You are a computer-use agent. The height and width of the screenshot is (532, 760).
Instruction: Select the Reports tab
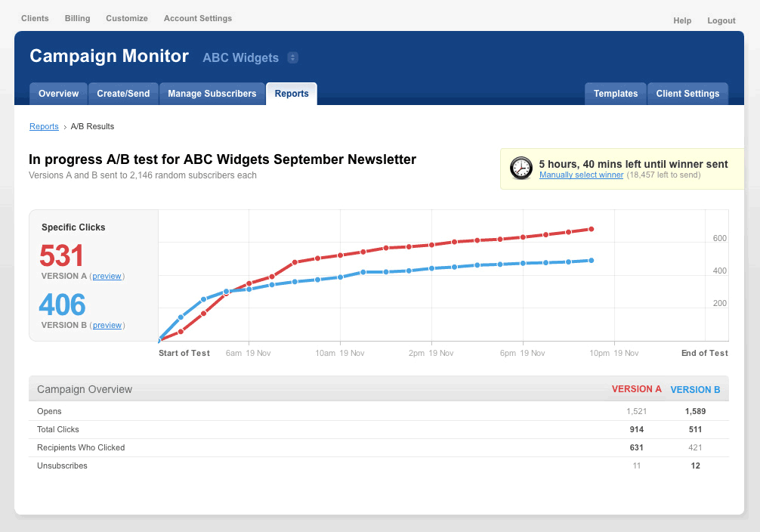(292, 94)
